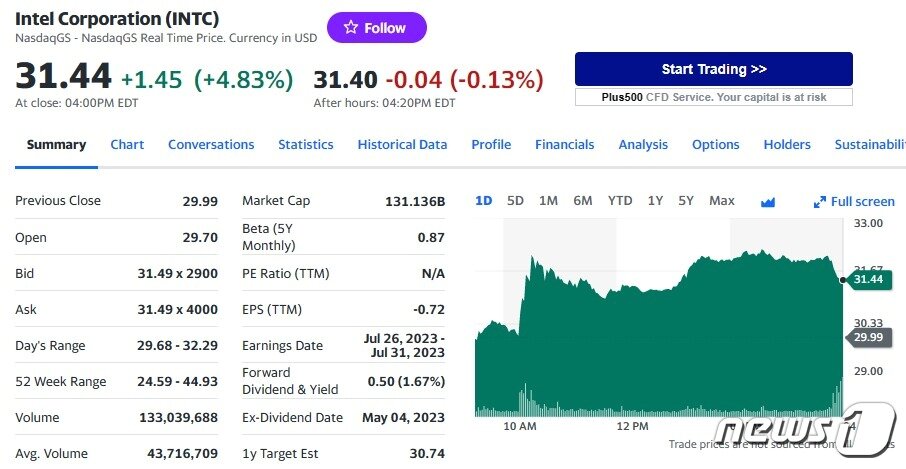The width and height of the screenshot is (906, 469).
Task: Show the Max chart range
Action: pyautogui.click(x=722, y=201)
